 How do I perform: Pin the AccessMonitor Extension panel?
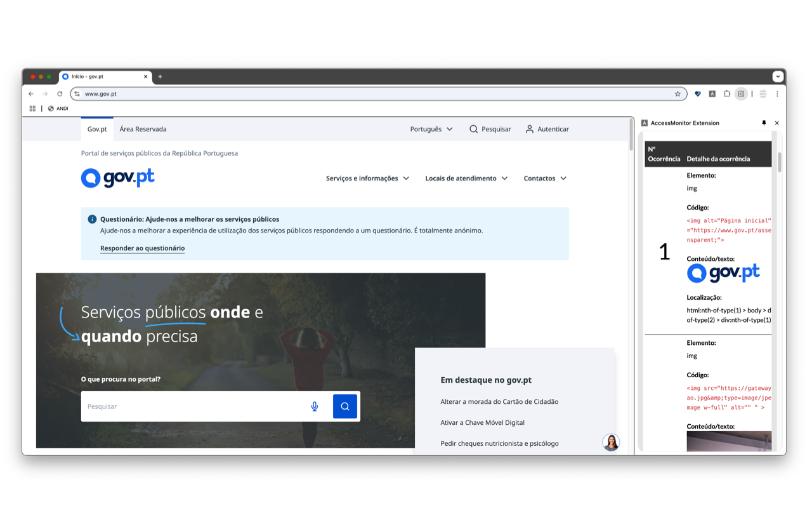pos(764,123)
